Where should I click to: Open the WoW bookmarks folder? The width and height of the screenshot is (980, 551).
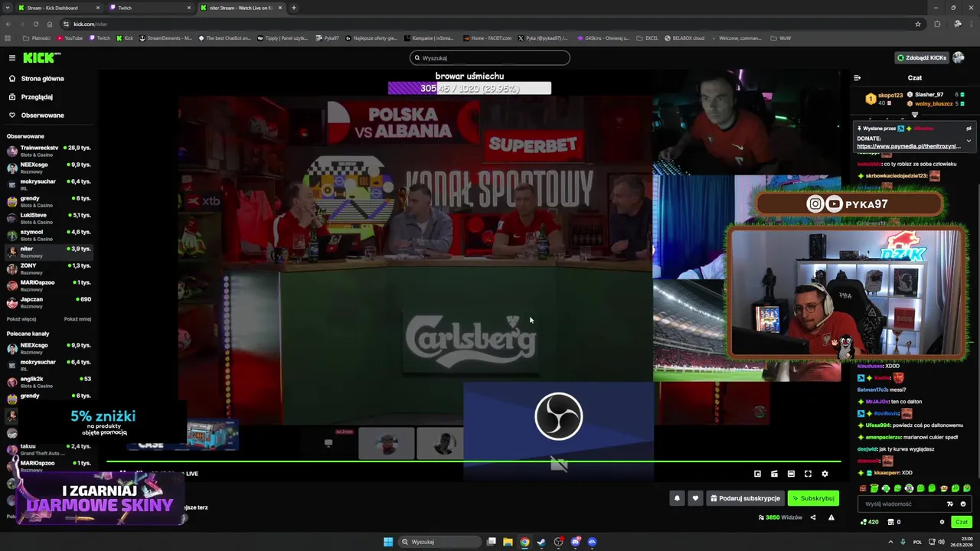(781, 38)
